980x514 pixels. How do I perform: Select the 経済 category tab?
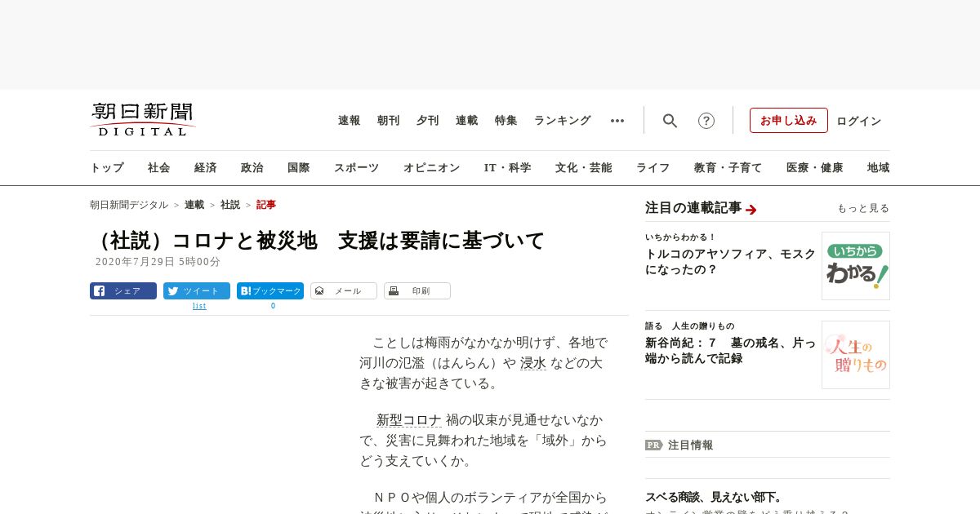pos(206,168)
